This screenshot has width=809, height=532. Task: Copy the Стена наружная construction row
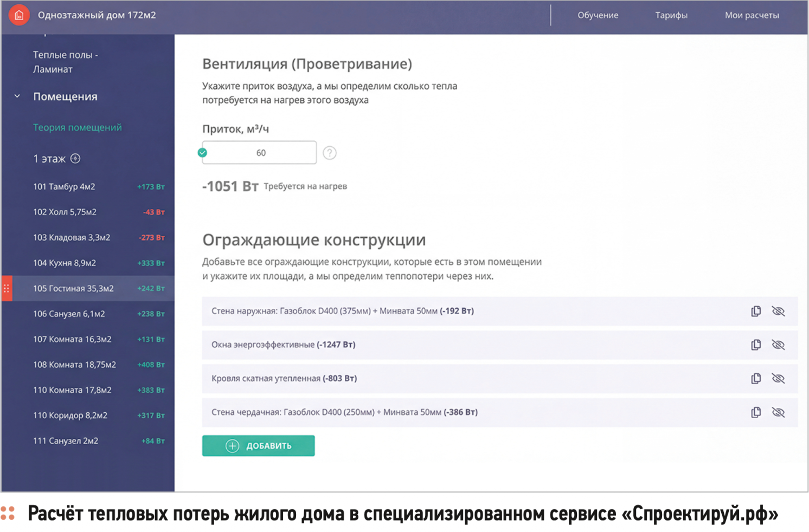coord(756,312)
